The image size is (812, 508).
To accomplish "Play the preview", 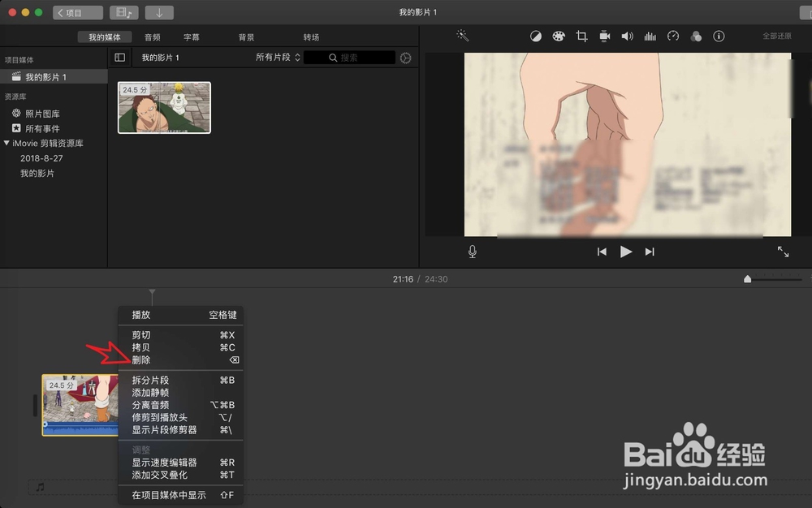I will 625,252.
